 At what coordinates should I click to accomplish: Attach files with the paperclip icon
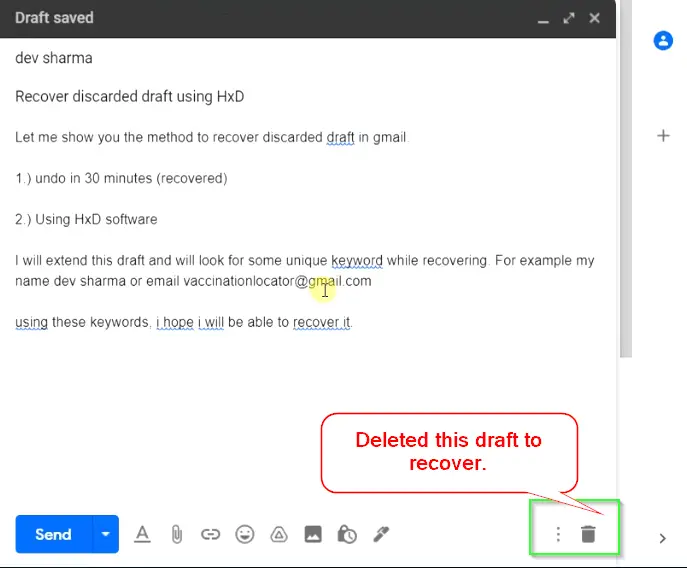(177, 534)
